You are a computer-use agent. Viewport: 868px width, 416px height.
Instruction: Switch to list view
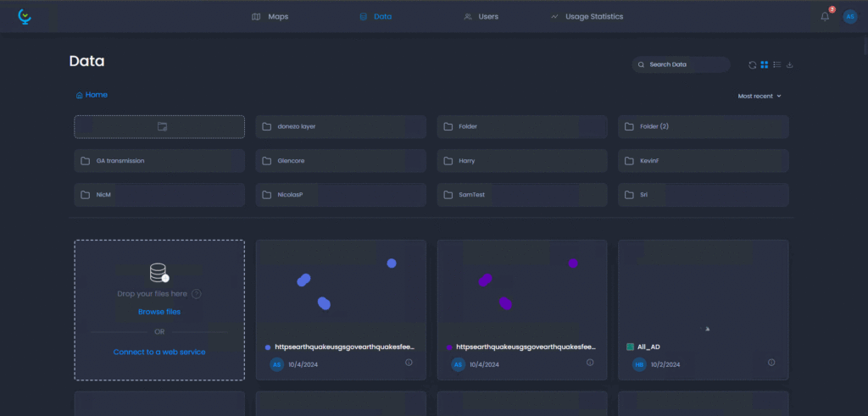point(777,64)
